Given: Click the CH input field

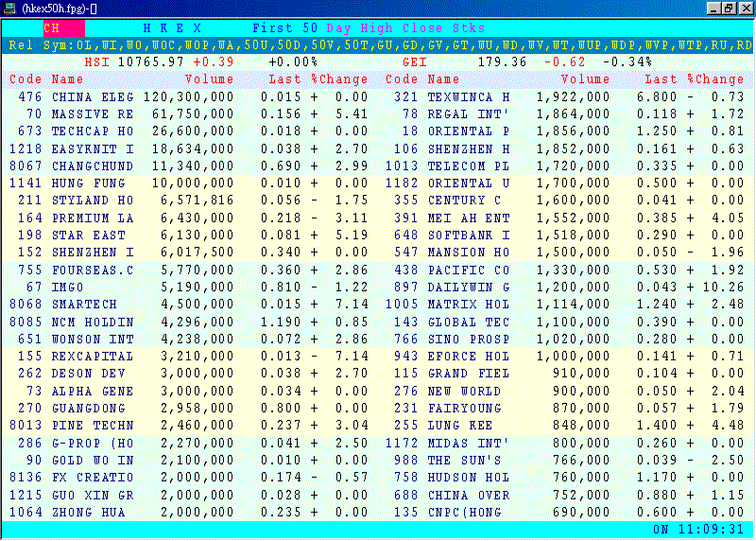Looking at the screenshot, I should coord(64,28).
